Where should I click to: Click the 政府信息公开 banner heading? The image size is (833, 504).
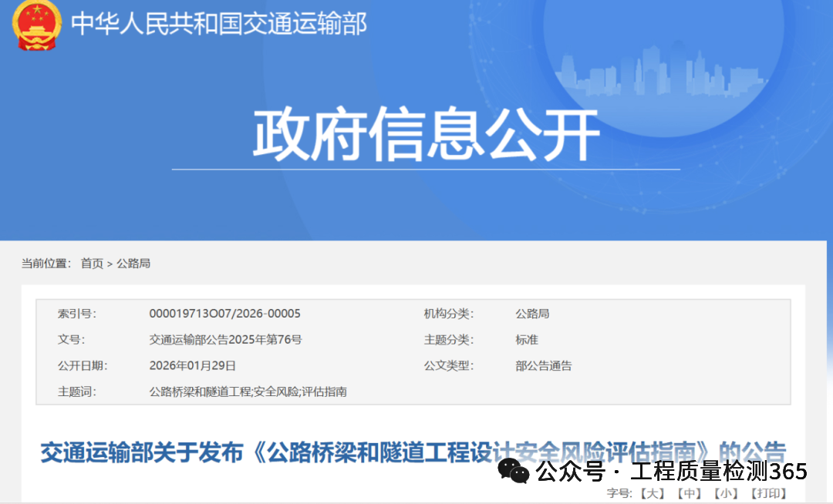click(426, 134)
